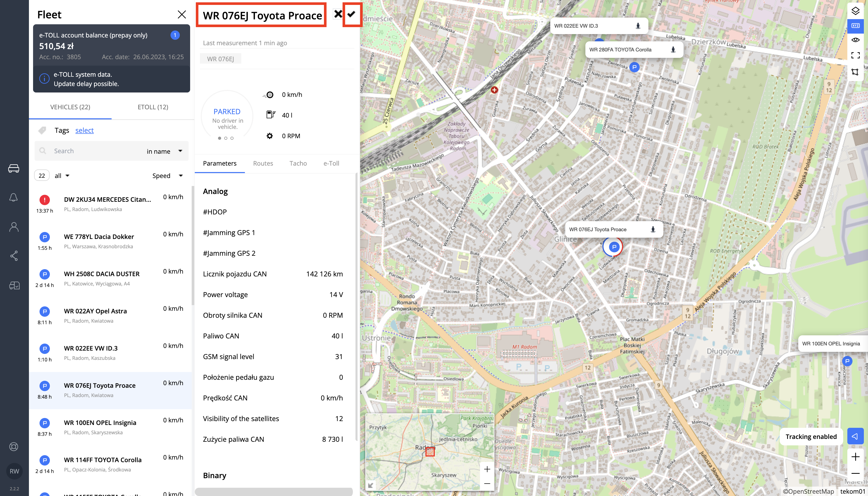868x496 pixels.
Task: Select DW 2KU34 MERCEDES Citan vehicle row
Action: (110, 204)
